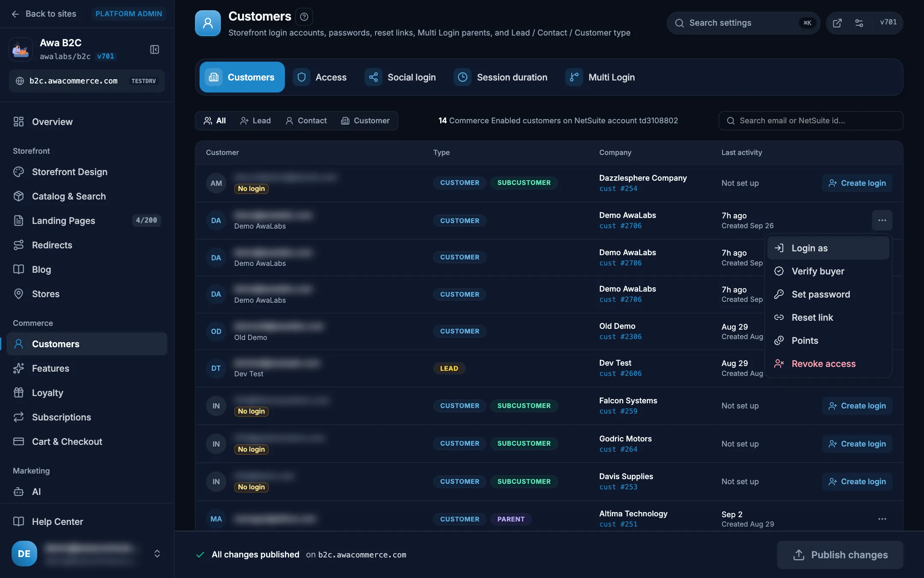Screen dimensions: 924x578
Task: Select Reset link menu entry
Action: pyautogui.click(x=828, y=317)
